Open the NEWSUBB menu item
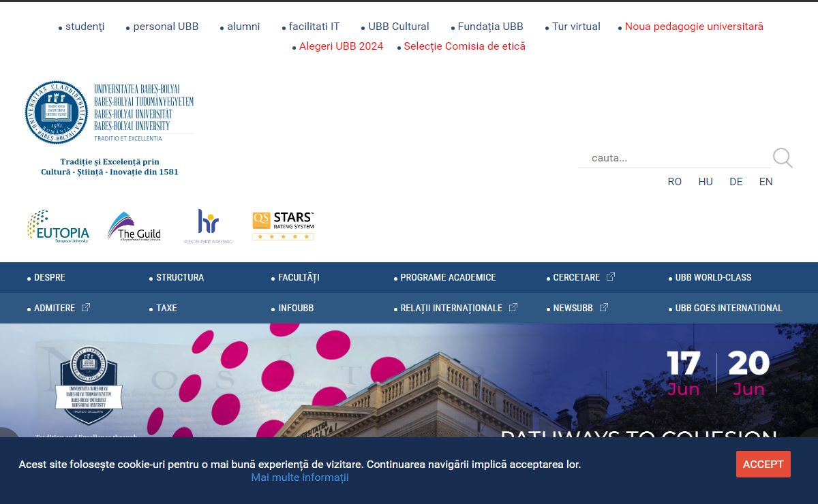Viewport: 818px width, 504px height. (573, 309)
